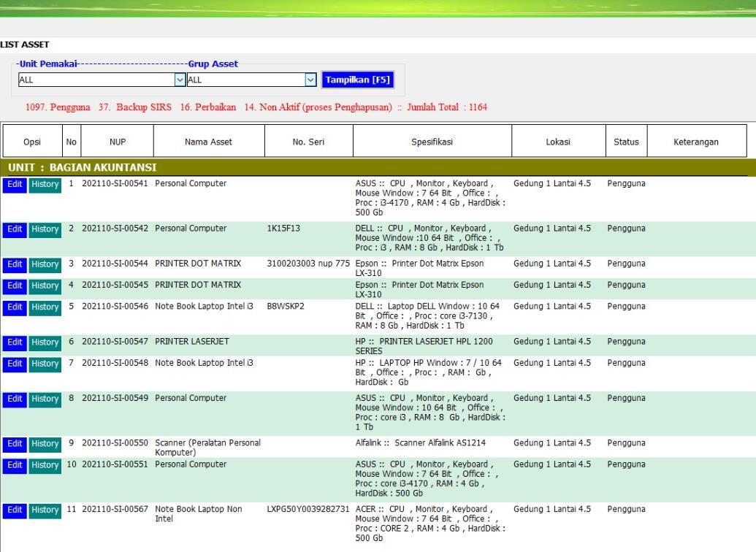View history of asset 202110-SI-00544
Image resolution: width=756 pixels, height=552 pixels.
coord(45,264)
